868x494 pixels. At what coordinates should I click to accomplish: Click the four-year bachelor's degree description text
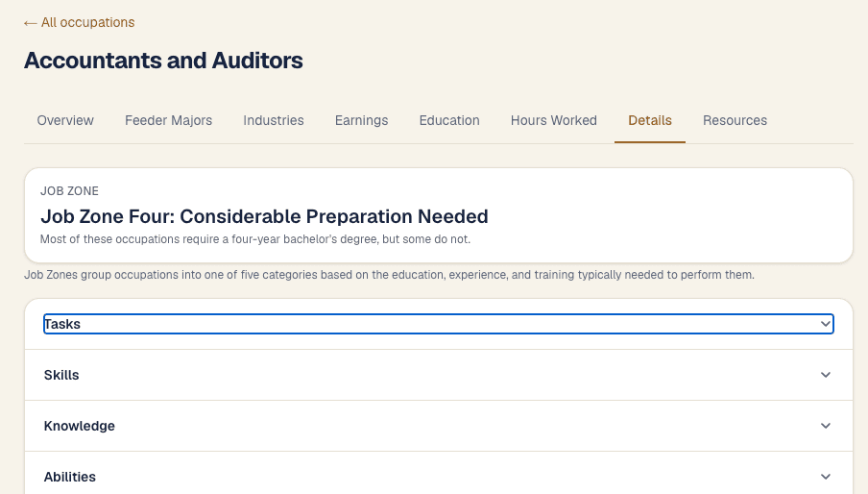255,239
